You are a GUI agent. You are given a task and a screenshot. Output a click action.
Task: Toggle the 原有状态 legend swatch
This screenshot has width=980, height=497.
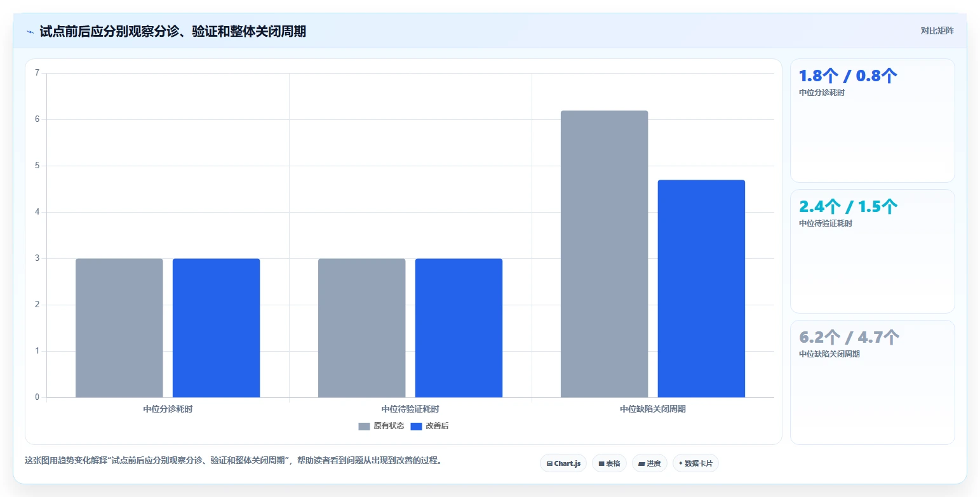point(364,427)
